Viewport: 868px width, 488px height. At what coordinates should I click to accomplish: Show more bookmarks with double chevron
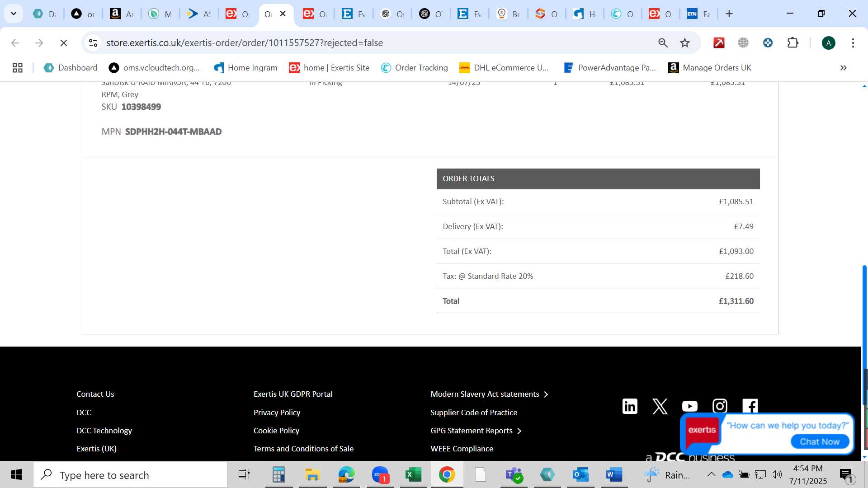(843, 68)
